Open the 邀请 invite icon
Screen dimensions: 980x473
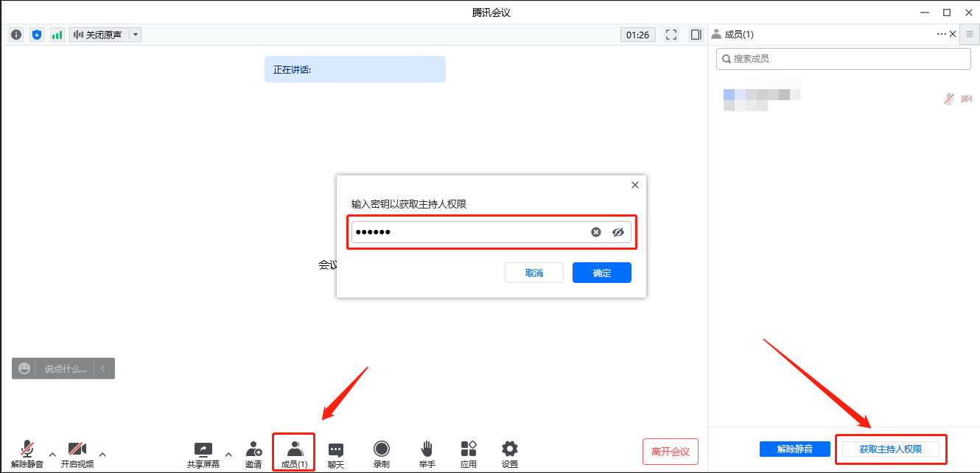click(x=253, y=455)
